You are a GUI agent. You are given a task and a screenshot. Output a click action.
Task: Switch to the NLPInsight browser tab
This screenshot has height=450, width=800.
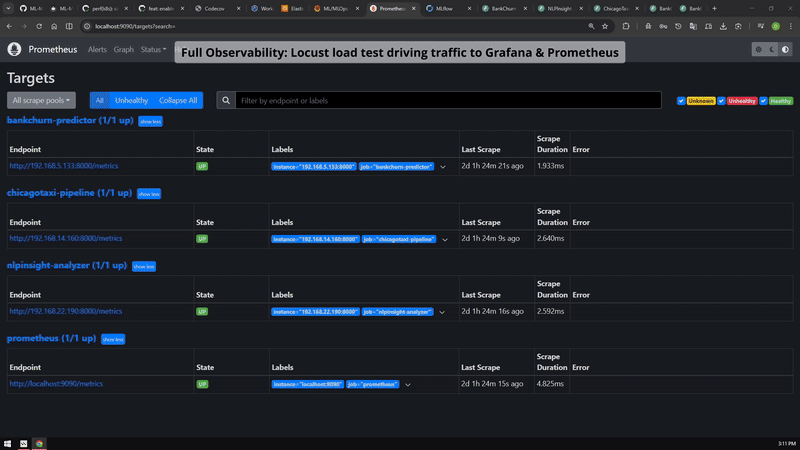(x=558, y=8)
